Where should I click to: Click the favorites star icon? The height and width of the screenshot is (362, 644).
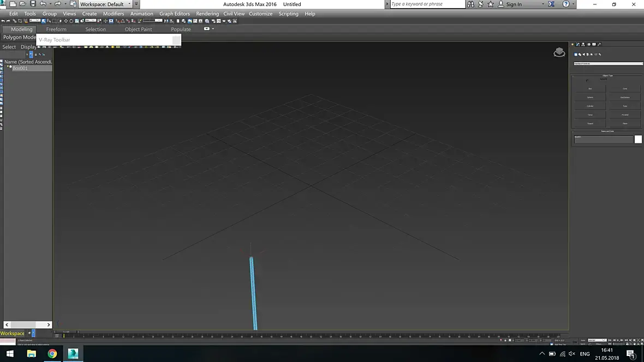click(491, 4)
